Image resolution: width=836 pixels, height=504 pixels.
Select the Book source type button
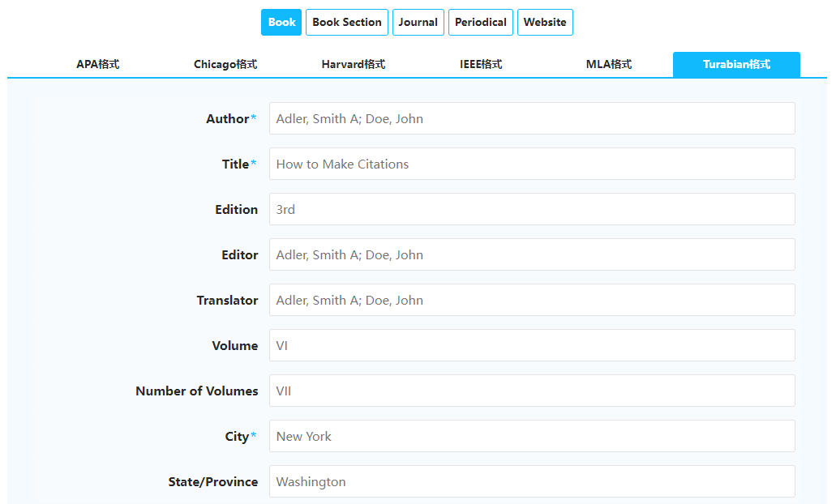click(281, 23)
